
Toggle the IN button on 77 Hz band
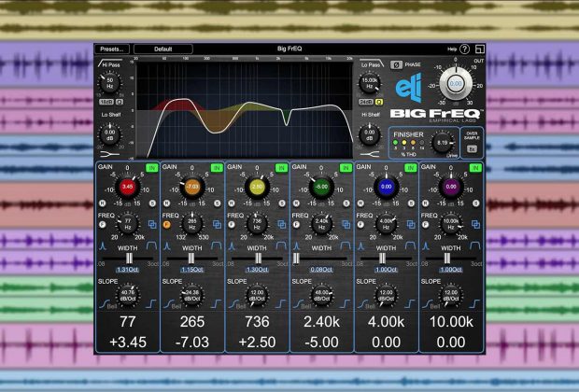(x=152, y=168)
